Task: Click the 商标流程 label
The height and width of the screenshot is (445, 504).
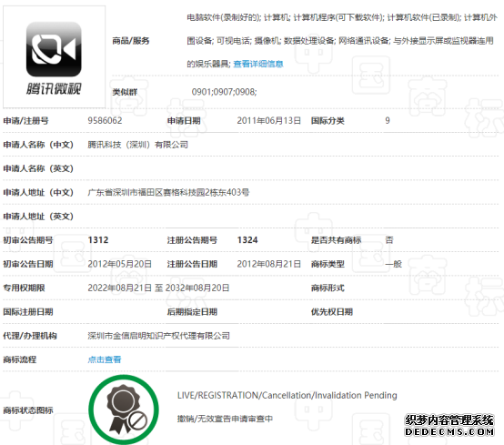Action: 20,359
